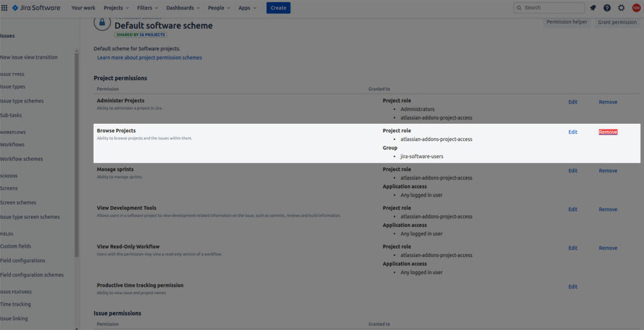644x330 pixels.
Task: Open the help question mark icon
Action: click(607, 8)
